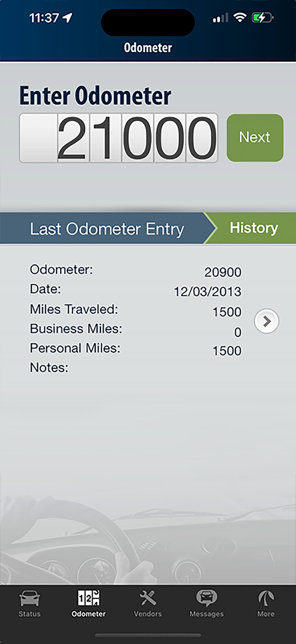
Task: Select the Date value 12/03/2013
Action: pyautogui.click(x=208, y=291)
